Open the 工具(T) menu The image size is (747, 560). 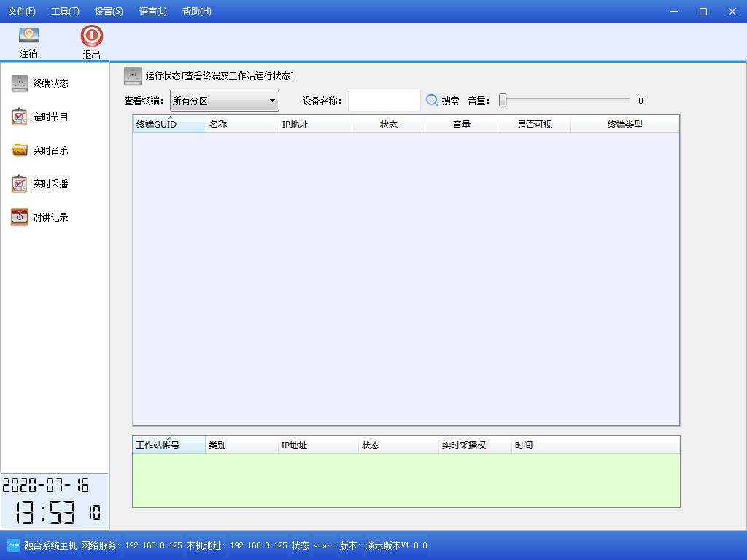point(65,12)
